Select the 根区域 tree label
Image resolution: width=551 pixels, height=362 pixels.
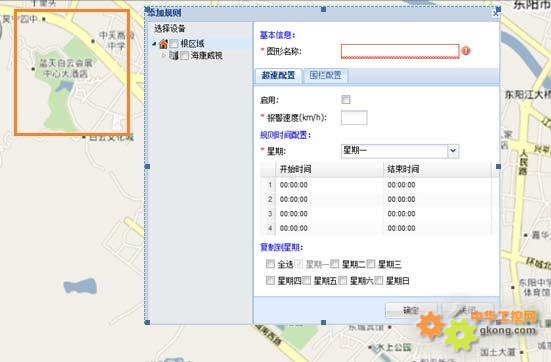pos(192,44)
